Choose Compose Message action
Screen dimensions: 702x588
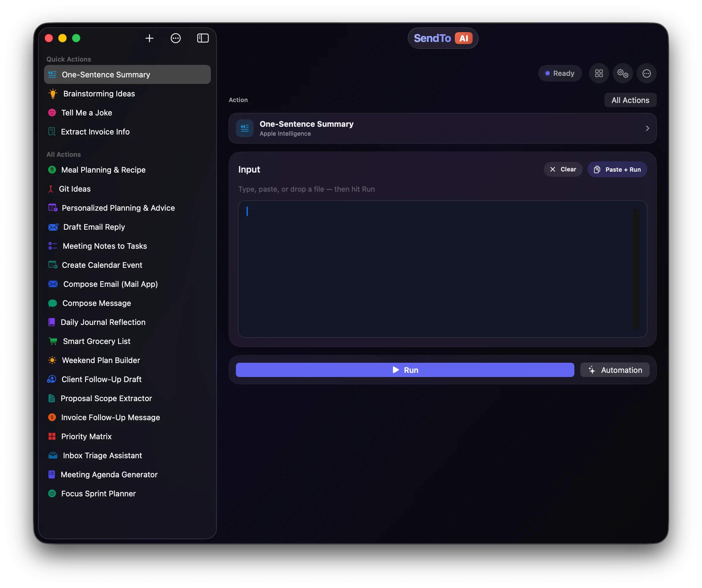pos(127,303)
